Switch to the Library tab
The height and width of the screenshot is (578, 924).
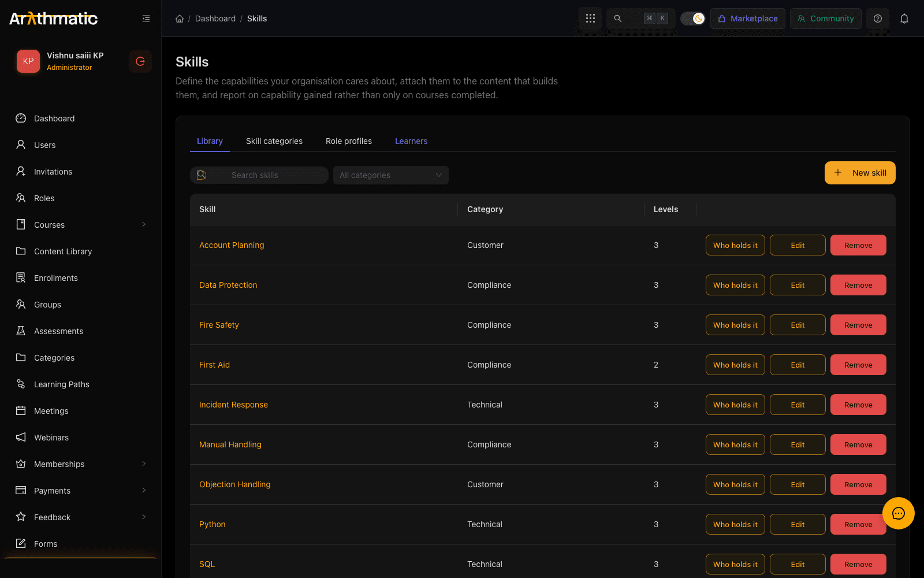210,141
